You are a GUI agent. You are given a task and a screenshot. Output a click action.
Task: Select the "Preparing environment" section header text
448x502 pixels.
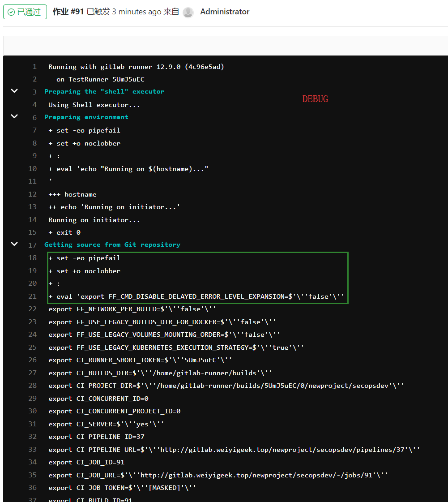point(86,117)
